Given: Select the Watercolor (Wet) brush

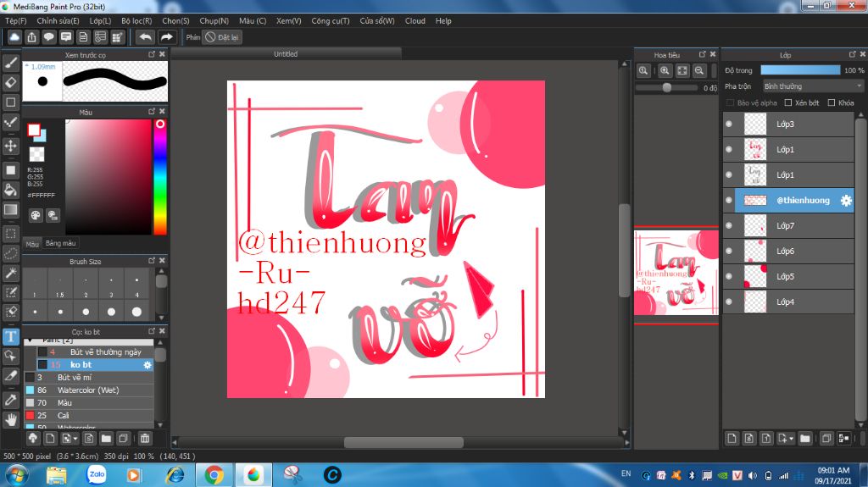Looking at the screenshot, I should (x=88, y=390).
